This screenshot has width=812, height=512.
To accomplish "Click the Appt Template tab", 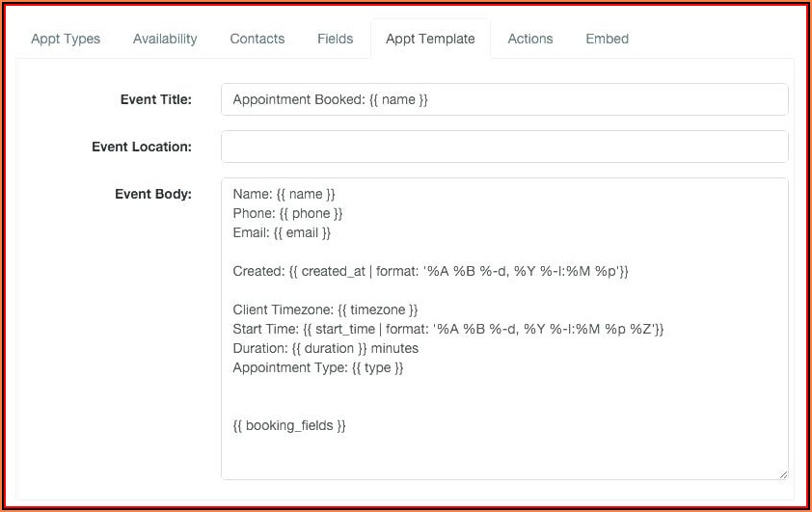I will (430, 39).
